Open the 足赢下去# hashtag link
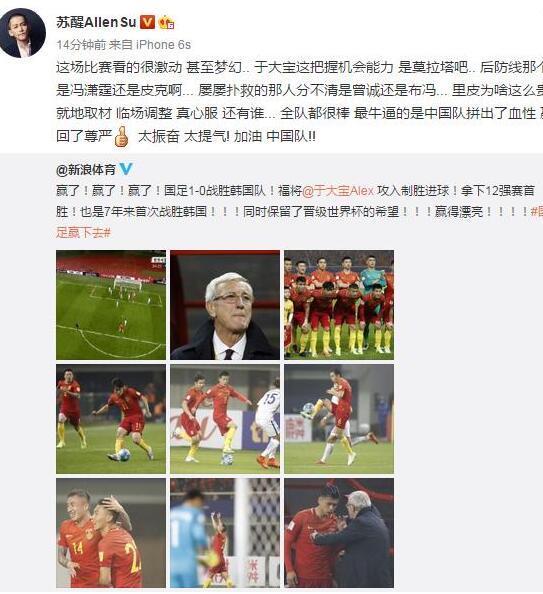 click(x=83, y=232)
